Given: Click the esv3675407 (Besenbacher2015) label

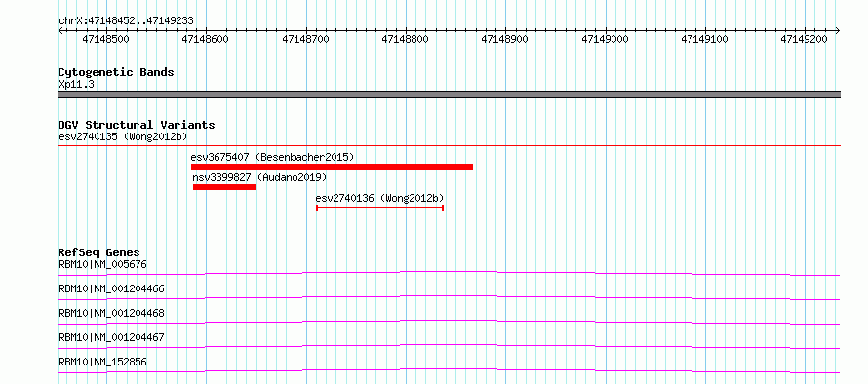Looking at the screenshot, I should point(272,157).
